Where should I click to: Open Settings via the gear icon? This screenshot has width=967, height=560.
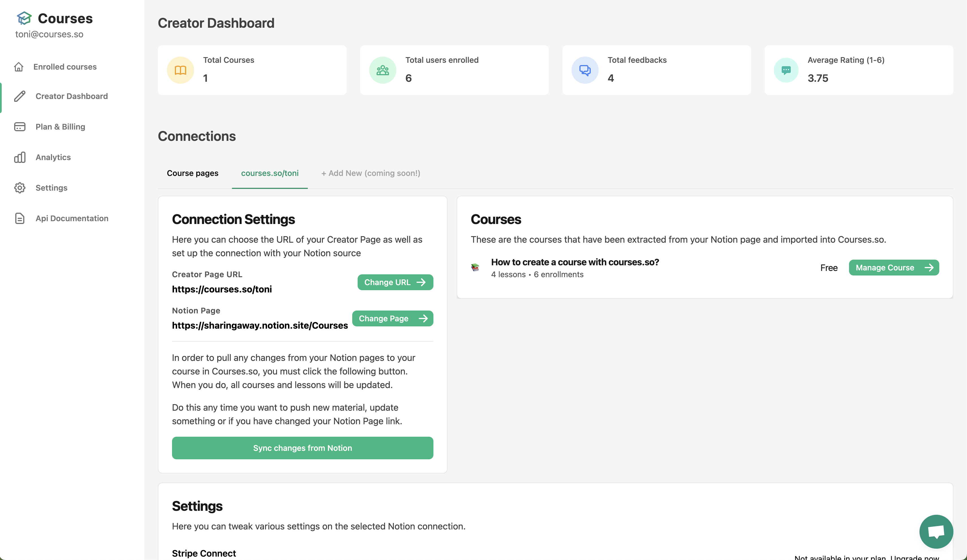pyautogui.click(x=20, y=188)
